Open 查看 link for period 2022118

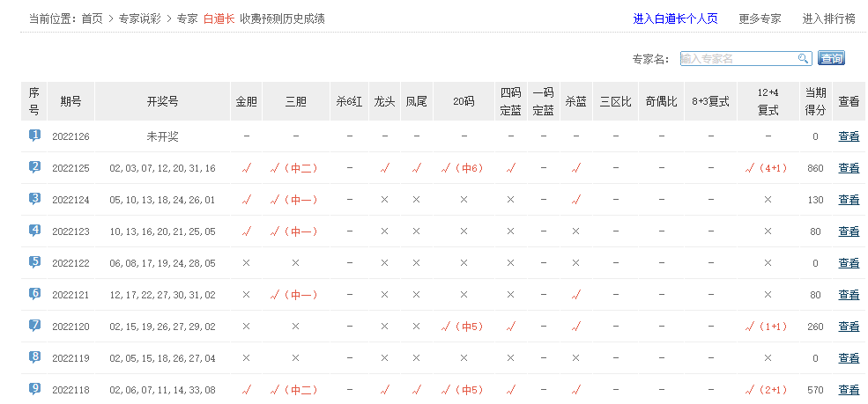point(849,390)
